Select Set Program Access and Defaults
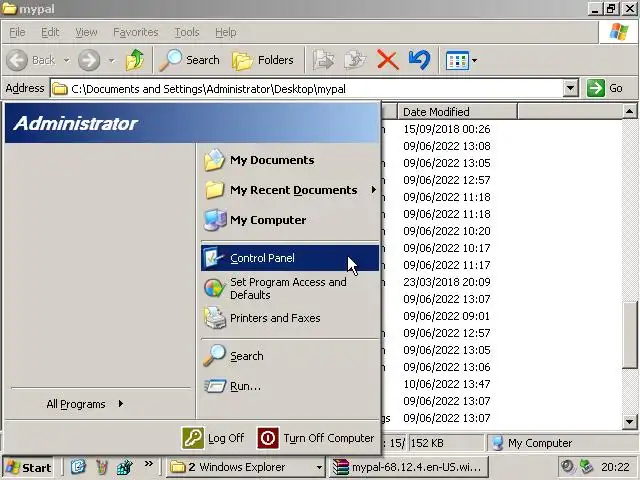640x480 pixels. 290,289
